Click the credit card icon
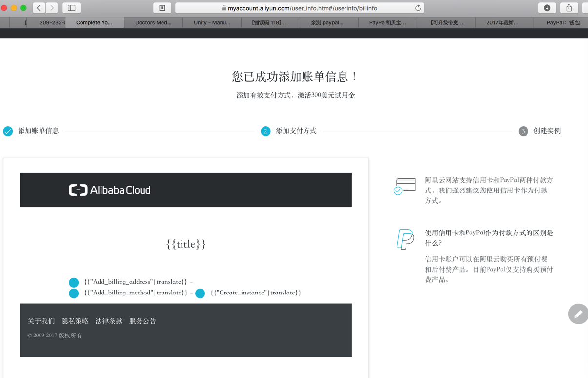Viewport: 588px width, 378px height. tap(405, 186)
